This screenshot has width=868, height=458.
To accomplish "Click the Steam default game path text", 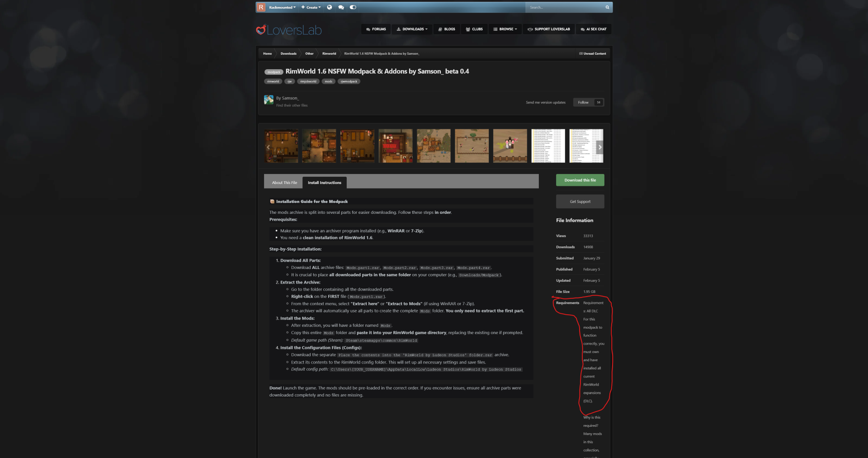I will coord(381,340).
